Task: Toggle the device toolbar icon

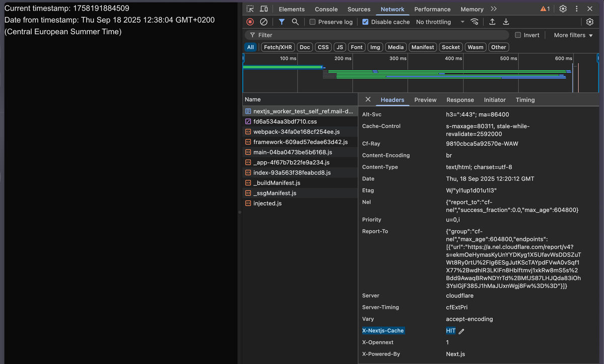Action: click(x=263, y=9)
